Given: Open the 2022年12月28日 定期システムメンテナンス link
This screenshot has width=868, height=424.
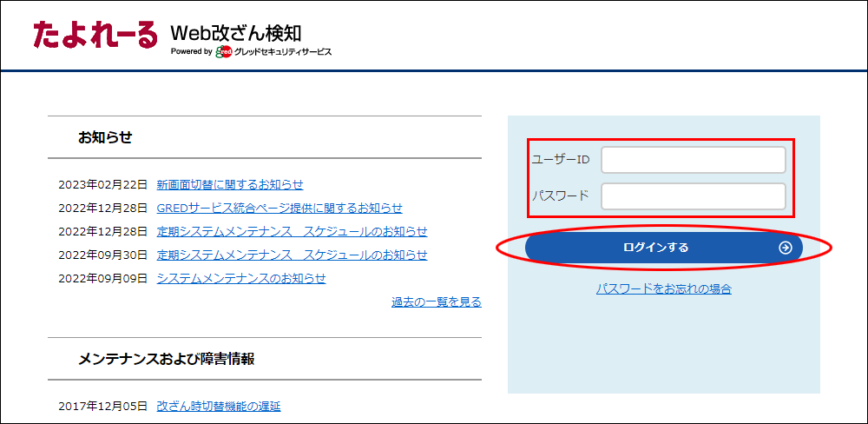Looking at the screenshot, I should click(292, 231).
